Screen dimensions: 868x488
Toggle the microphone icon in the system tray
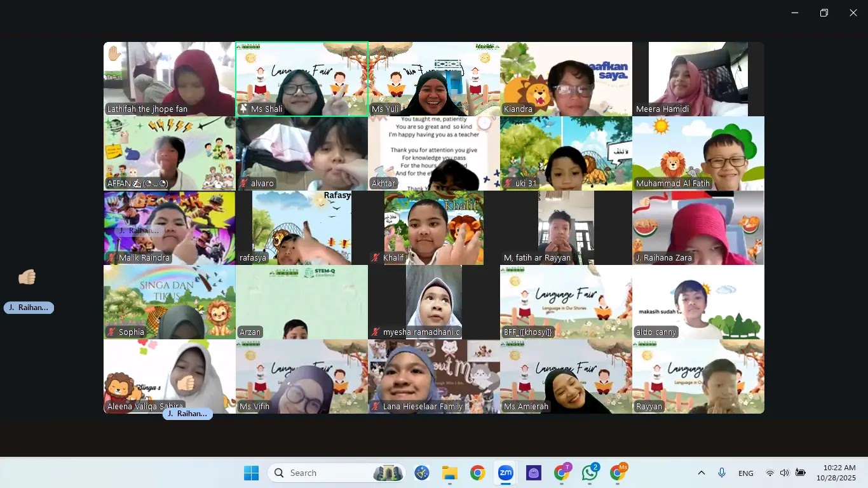pyautogui.click(x=721, y=473)
